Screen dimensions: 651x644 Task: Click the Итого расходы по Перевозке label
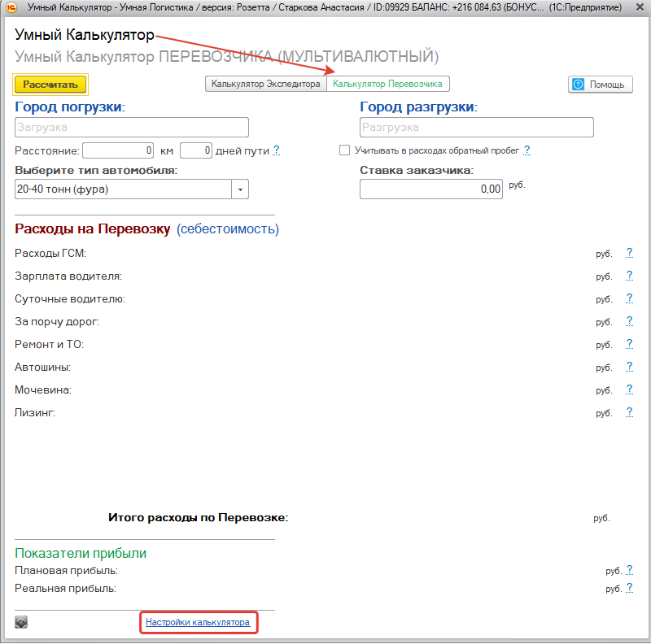click(x=198, y=517)
